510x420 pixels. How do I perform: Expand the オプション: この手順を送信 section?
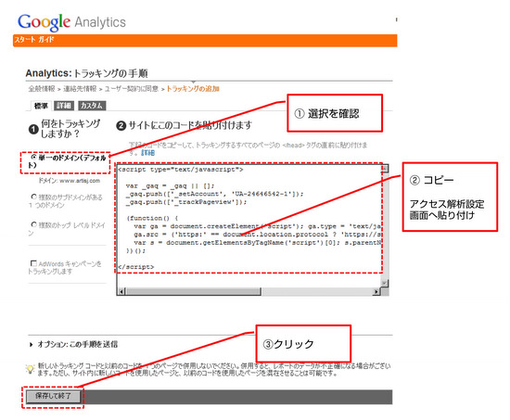[x=74, y=344]
